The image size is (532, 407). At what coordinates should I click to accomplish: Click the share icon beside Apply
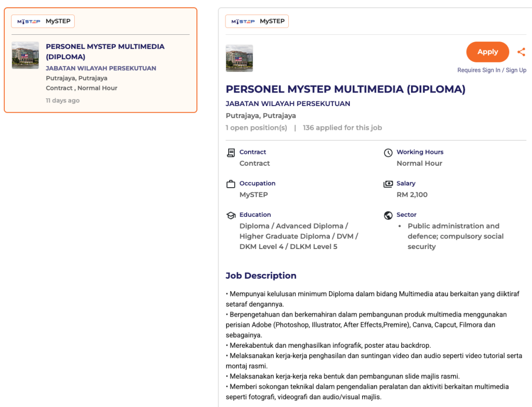tap(521, 52)
